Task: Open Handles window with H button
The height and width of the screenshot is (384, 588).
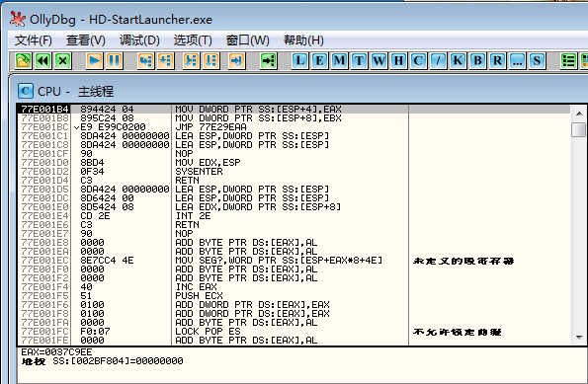Action: click(398, 60)
